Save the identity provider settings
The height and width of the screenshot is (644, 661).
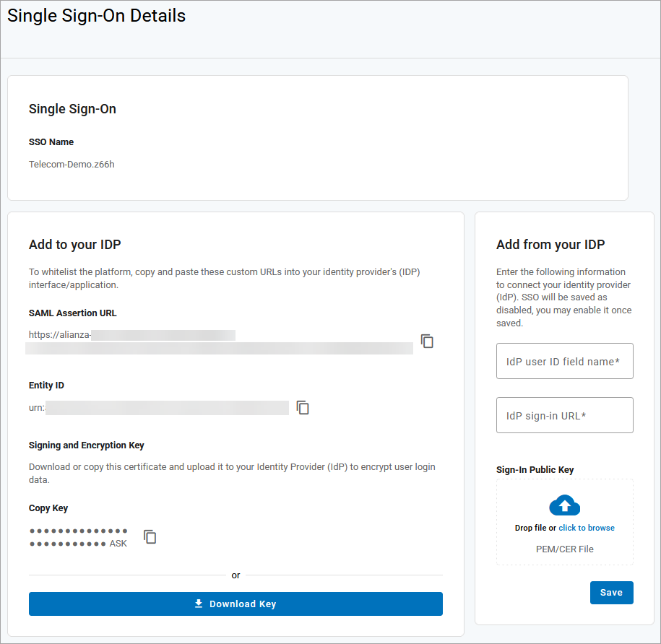tap(611, 592)
